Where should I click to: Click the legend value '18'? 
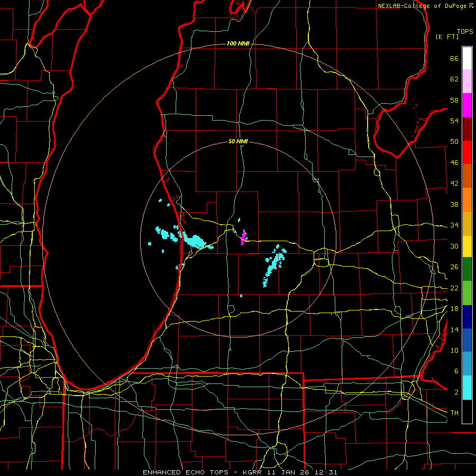pos(454,309)
